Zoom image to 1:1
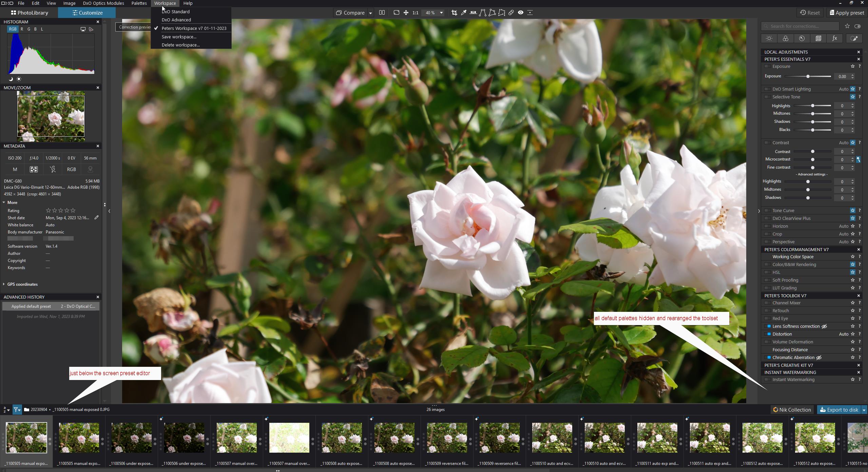Viewport: 868px width, 472px height. 415,13
